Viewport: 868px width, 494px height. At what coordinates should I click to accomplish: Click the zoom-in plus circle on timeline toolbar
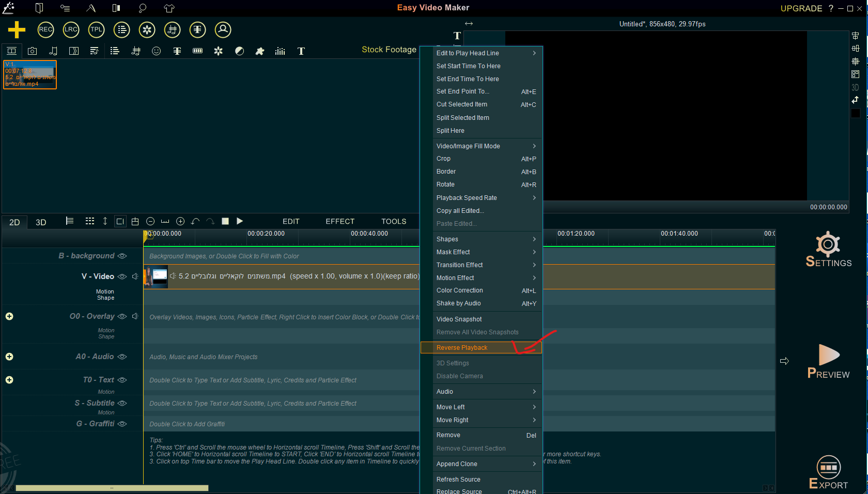[x=180, y=221]
